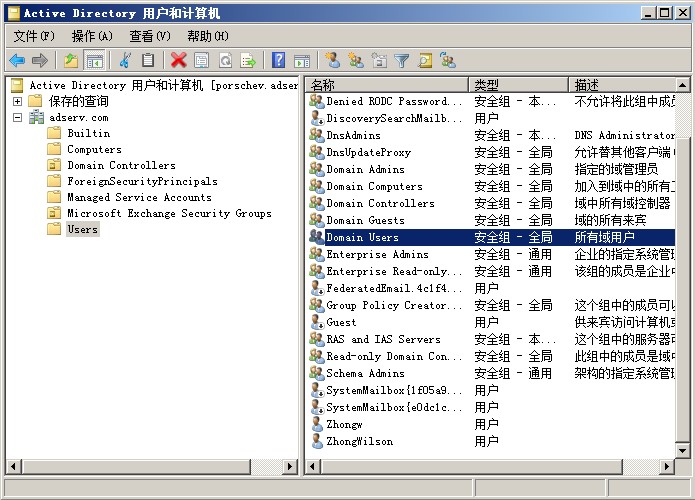
Task: Click the list's vertical scroll up arrow
Action: click(683, 85)
